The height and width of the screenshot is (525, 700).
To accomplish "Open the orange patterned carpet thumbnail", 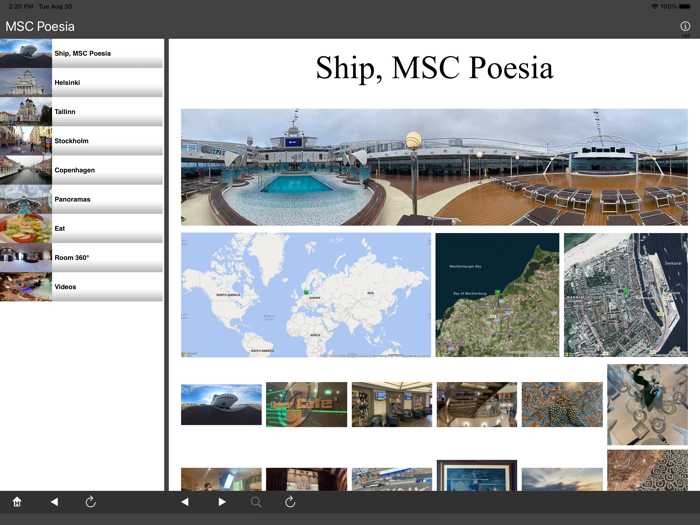I will click(x=562, y=404).
